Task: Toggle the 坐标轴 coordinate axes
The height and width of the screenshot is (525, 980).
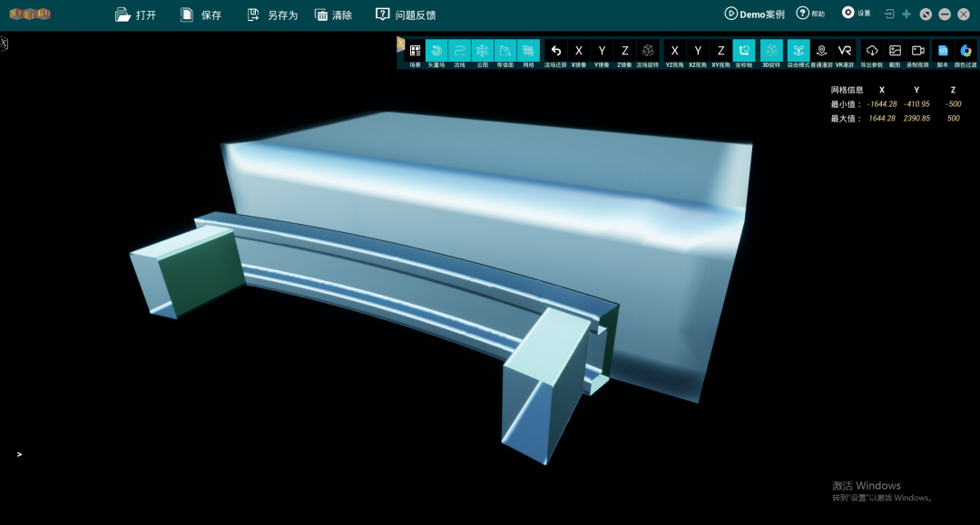Action: coord(744,54)
